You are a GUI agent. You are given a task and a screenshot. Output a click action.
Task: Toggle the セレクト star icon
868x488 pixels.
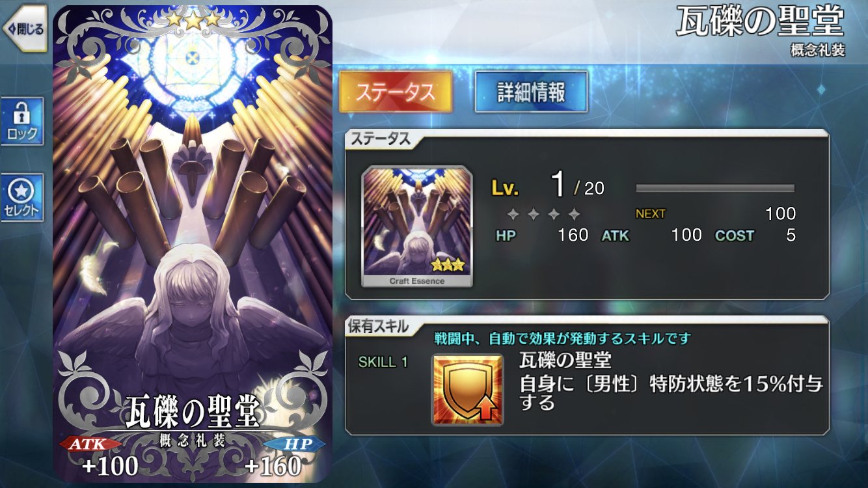[22, 197]
